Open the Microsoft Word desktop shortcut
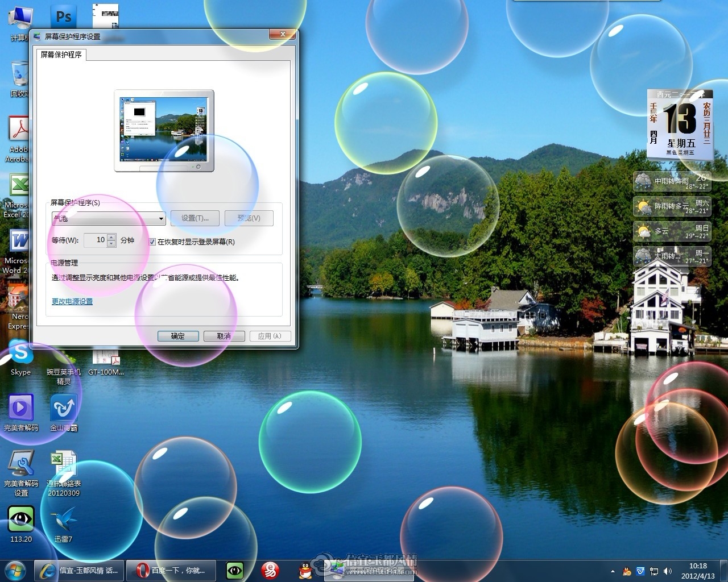Screen dimensions: 728x582 (x=19, y=242)
